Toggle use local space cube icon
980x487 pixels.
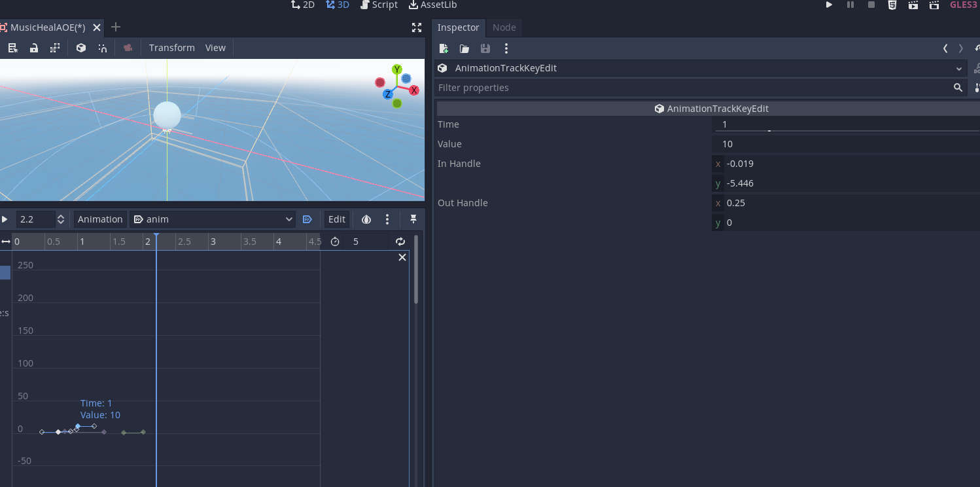[x=81, y=48]
